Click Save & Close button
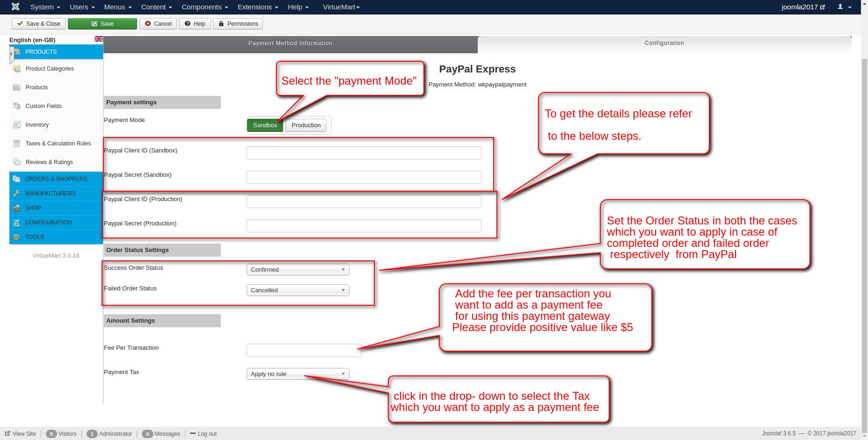Screen dimensions: 868x440 coord(39,24)
